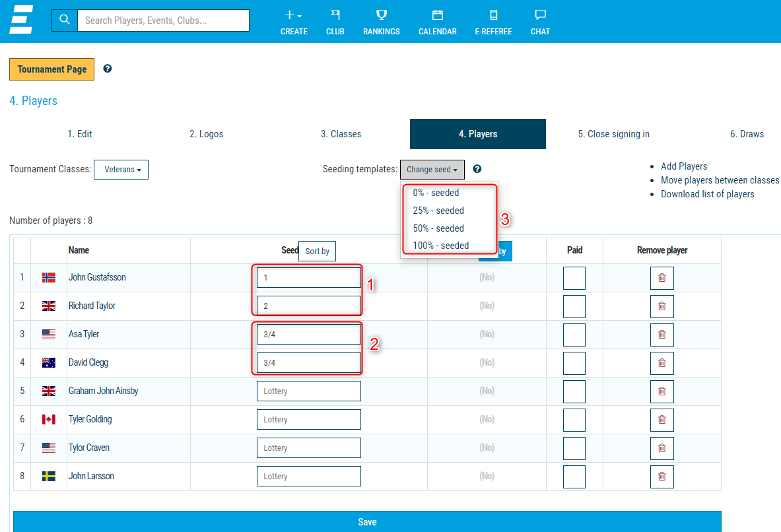Click the search magnifier icon

point(64,20)
